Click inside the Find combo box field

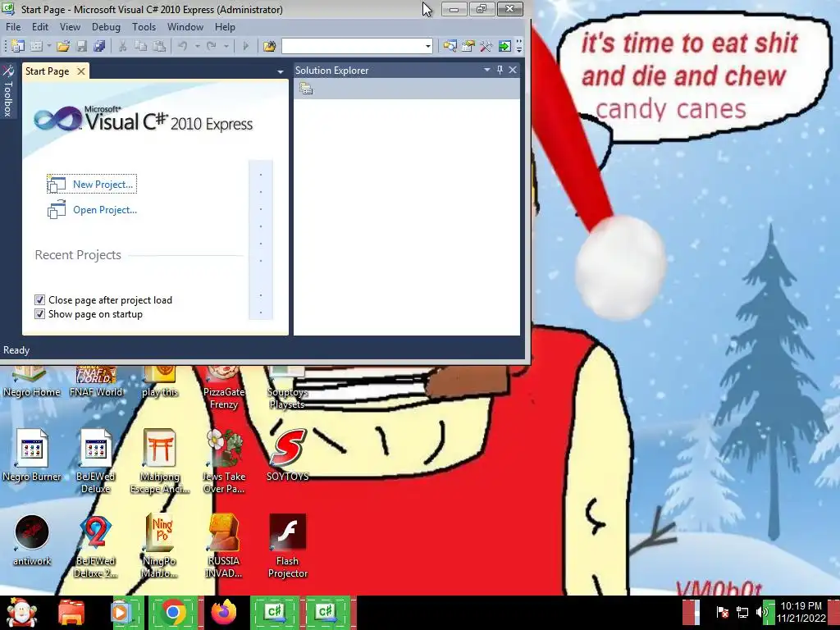353,46
